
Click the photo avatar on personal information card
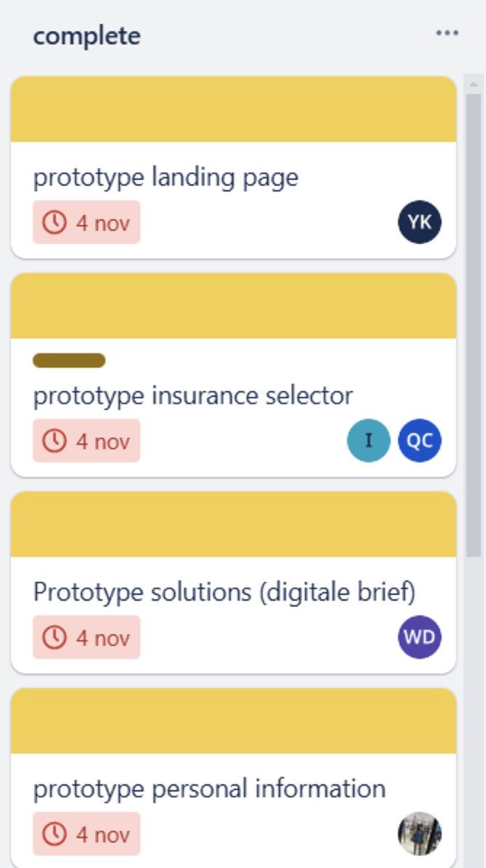[420, 834]
